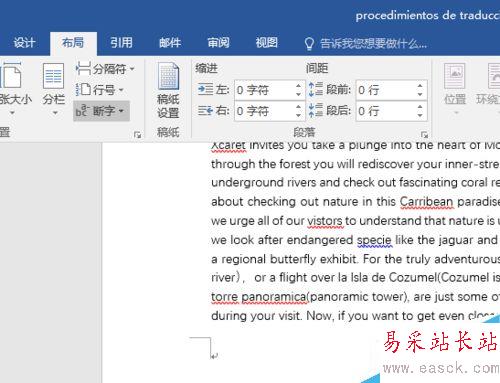
Task: Click the text "regional butterfly exhibit"
Action: (289, 259)
